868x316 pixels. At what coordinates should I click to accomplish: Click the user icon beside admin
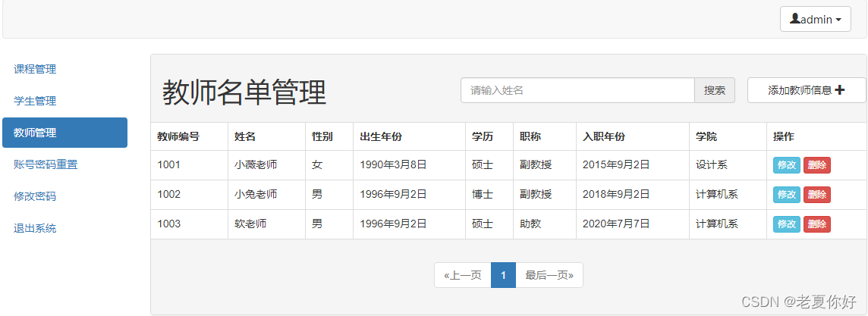click(794, 20)
